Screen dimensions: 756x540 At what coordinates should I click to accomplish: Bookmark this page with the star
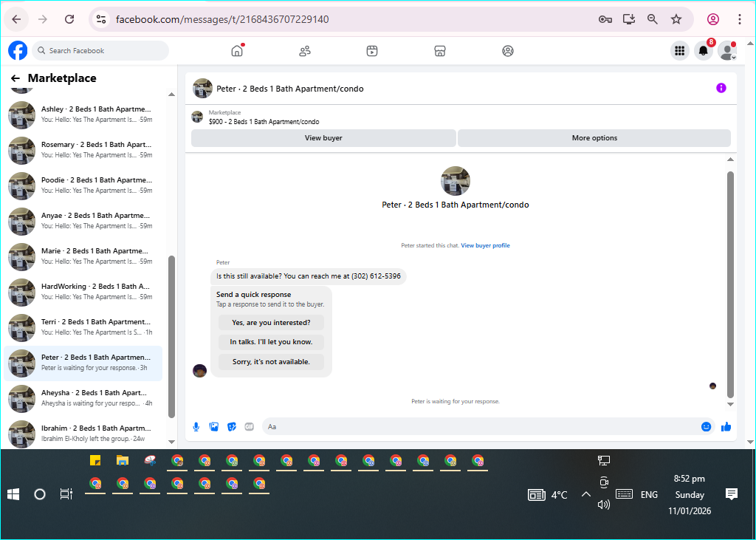(x=676, y=19)
